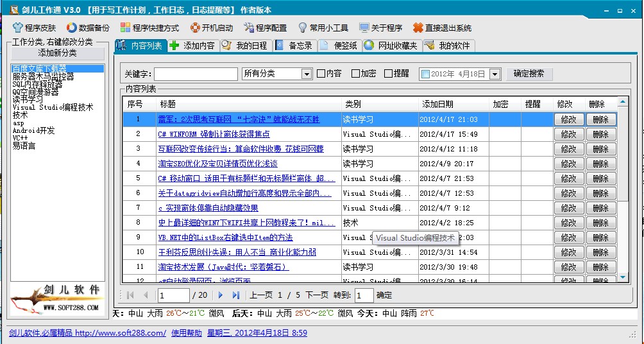The image size is (644, 344).
Task: Go to next record navigator icon
Action: click(221, 295)
